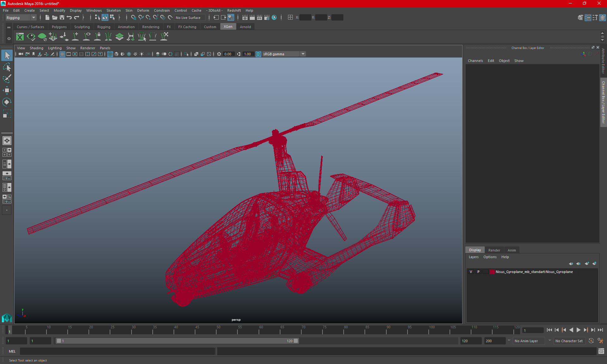Click create new layer icon in layer editor

pos(587,264)
